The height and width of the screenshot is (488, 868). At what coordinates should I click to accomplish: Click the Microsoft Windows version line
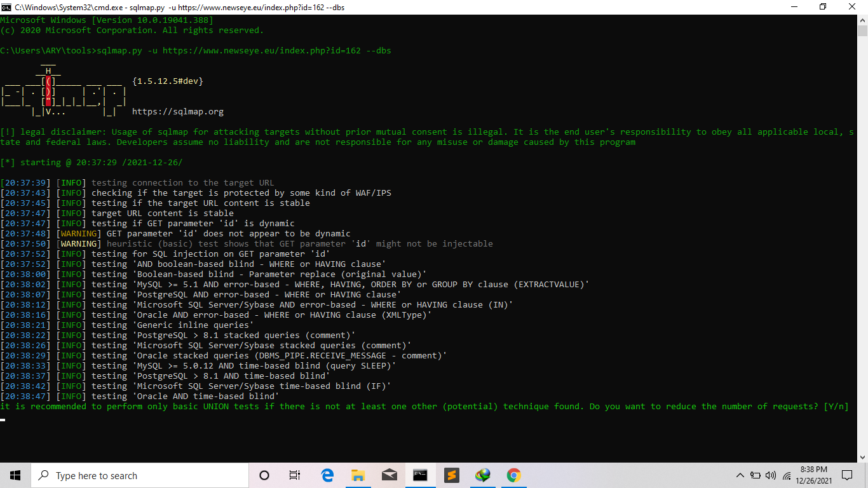click(107, 20)
